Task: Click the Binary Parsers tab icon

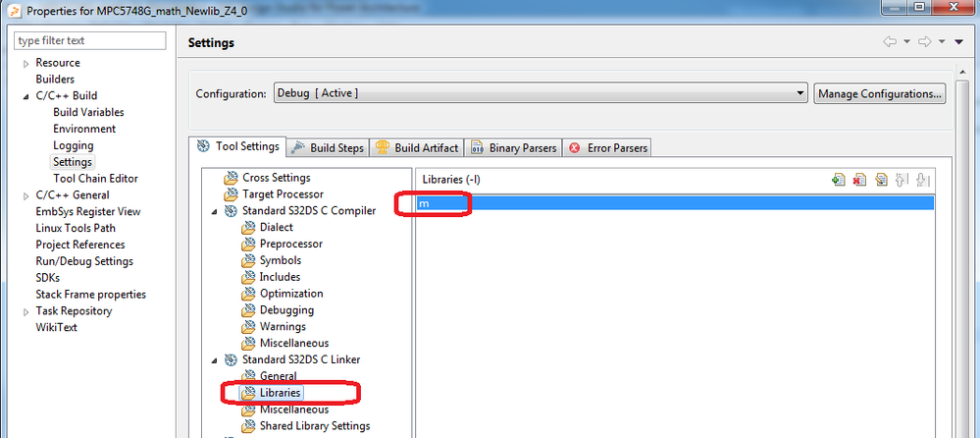Action: coord(478,148)
